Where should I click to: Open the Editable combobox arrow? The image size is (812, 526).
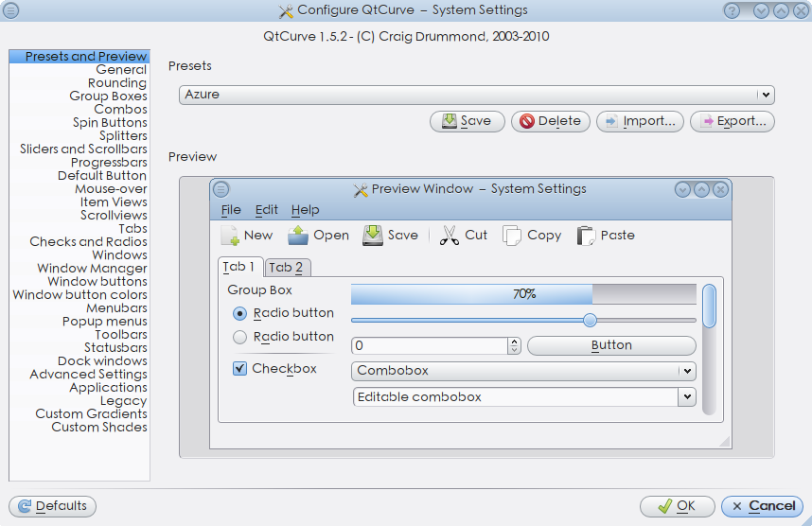[687, 397]
